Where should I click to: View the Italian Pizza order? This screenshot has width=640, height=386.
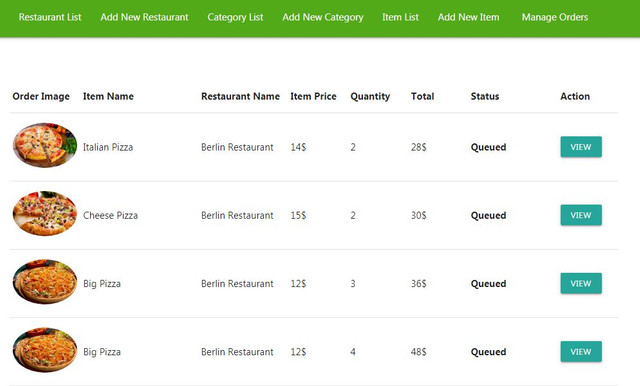[581, 147]
